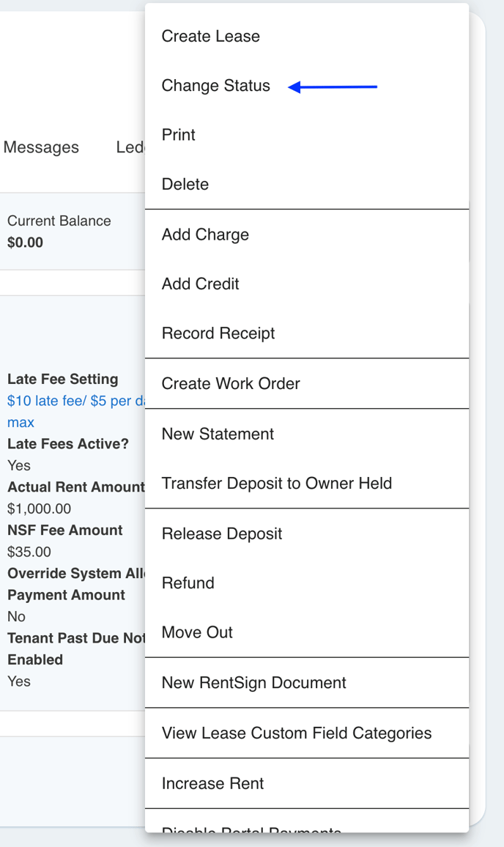Image resolution: width=504 pixels, height=847 pixels.
Task: Switch to the Messages tab
Action: tap(41, 147)
